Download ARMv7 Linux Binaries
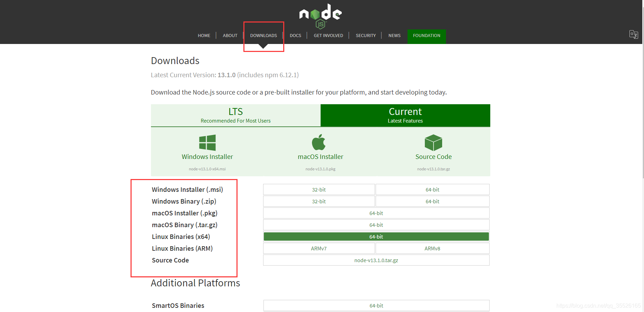The width and height of the screenshot is (644, 312). 319,248
